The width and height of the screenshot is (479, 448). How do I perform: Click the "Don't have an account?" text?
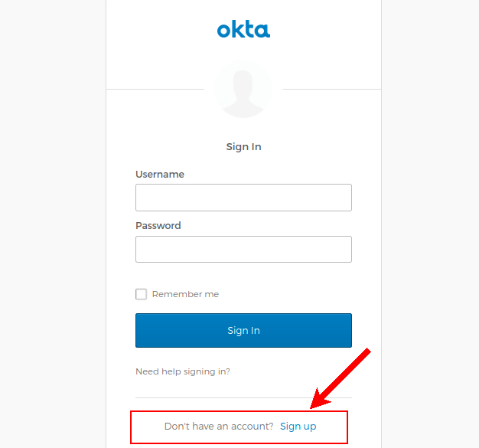tap(219, 427)
